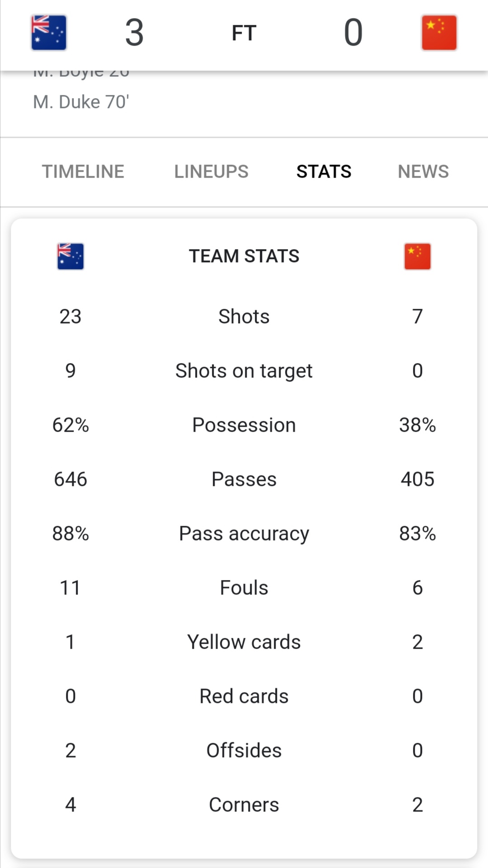Tap the Offsides stat label
Viewport: 488px width, 868px height.
tap(244, 750)
